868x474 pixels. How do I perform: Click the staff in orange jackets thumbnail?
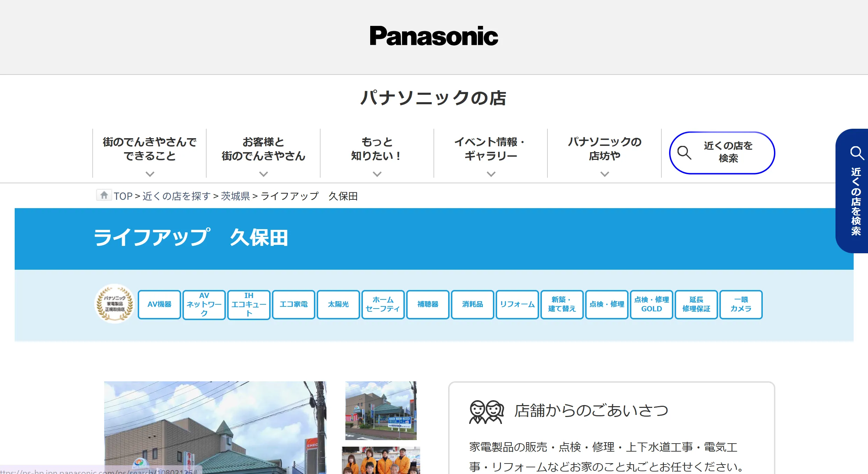click(x=381, y=460)
